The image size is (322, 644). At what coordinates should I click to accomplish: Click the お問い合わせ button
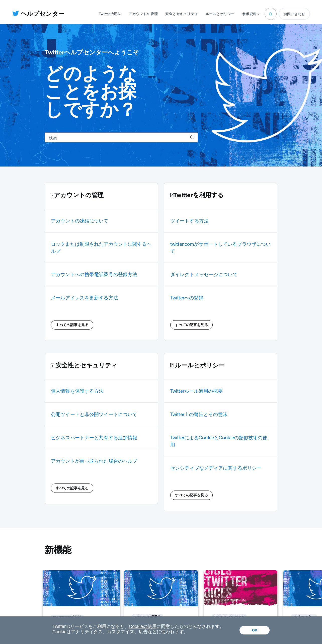click(x=294, y=14)
